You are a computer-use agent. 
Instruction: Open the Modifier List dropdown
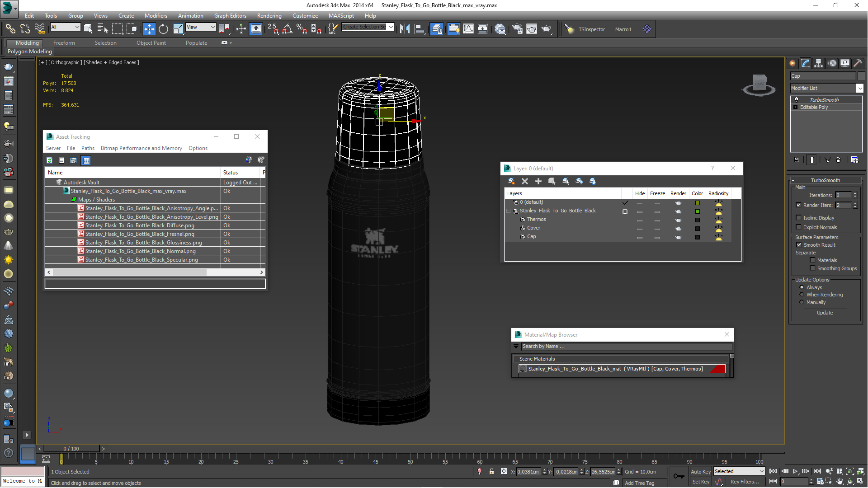(859, 88)
